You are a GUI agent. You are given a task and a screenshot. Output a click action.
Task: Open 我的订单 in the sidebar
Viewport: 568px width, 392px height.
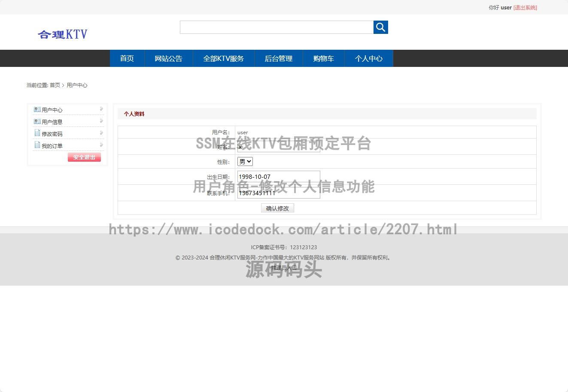pos(52,146)
